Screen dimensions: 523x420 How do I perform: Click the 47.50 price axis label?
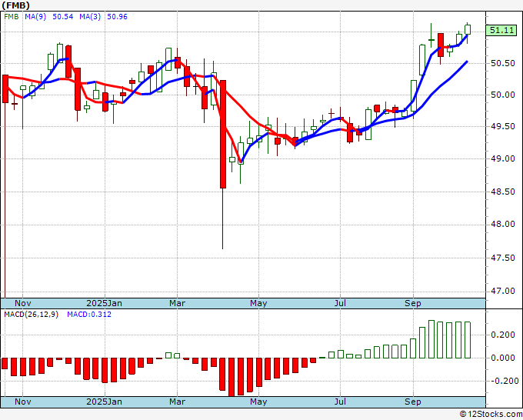pyautogui.click(x=503, y=258)
